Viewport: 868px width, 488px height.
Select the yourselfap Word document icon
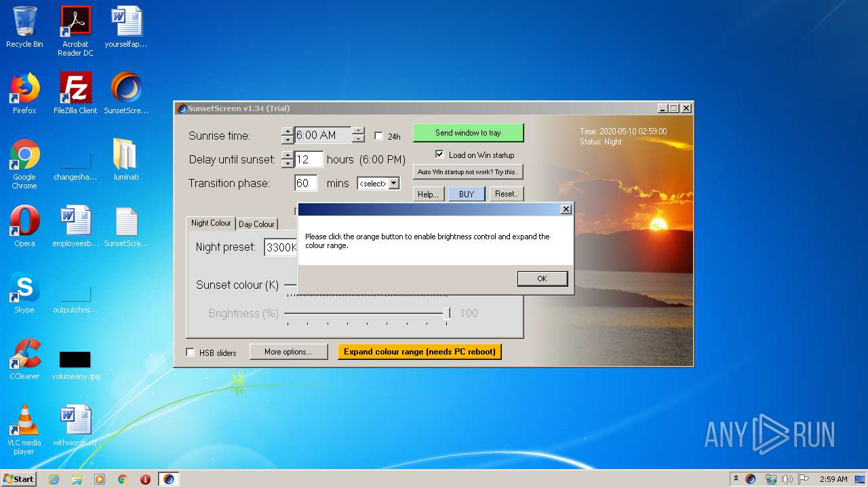coord(126,27)
